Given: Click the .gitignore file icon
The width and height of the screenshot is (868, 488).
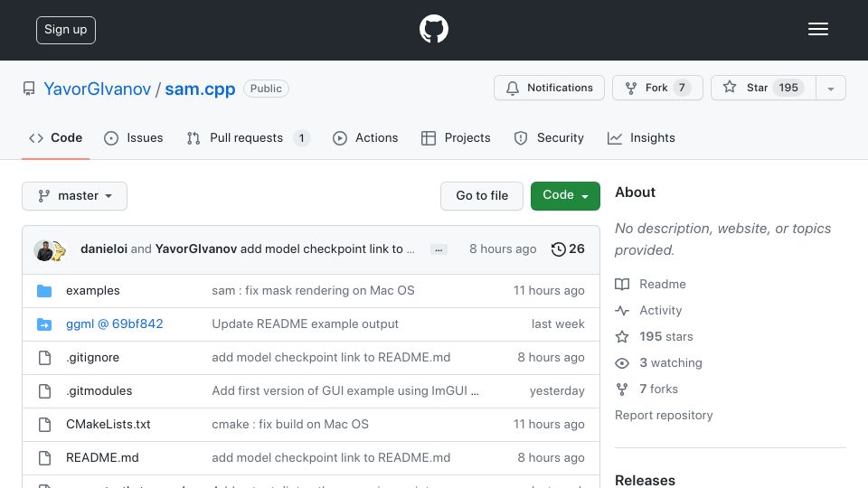Looking at the screenshot, I should coord(45,358).
